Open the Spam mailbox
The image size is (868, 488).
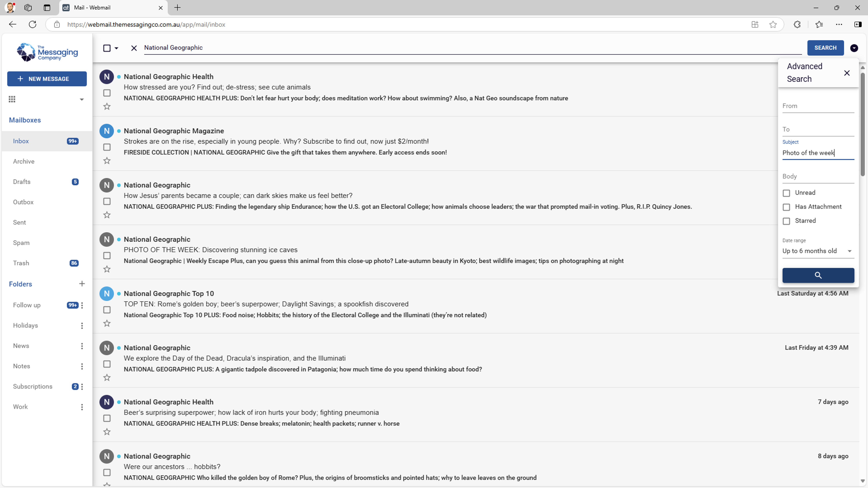[x=47, y=243]
